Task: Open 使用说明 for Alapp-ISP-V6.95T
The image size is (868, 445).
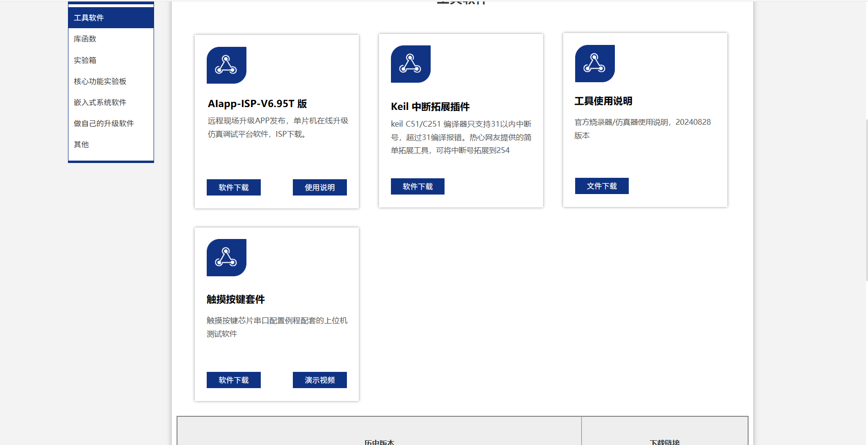Action: [x=320, y=187]
